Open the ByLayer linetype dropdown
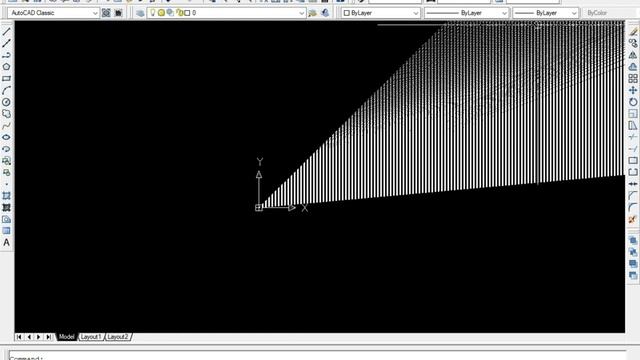 point(466,13)
